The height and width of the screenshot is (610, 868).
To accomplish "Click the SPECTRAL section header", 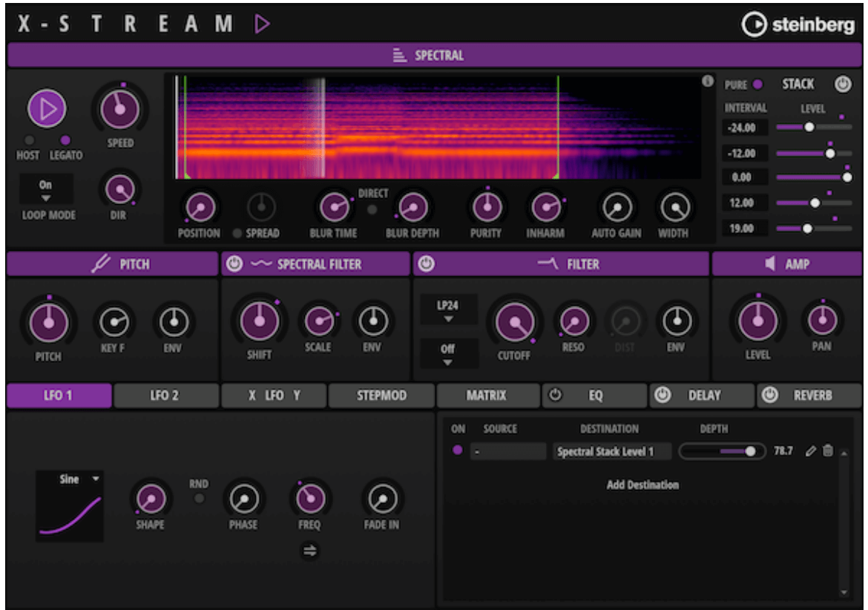I will click(x=435, y=56).
